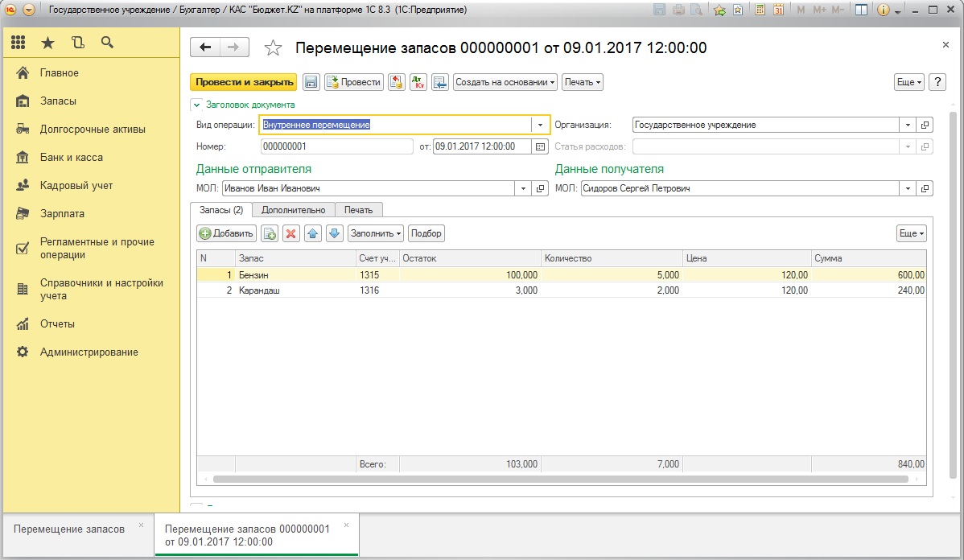
Task: Toggle panel layout icon in title bar
Action: [x=861, y=10]
